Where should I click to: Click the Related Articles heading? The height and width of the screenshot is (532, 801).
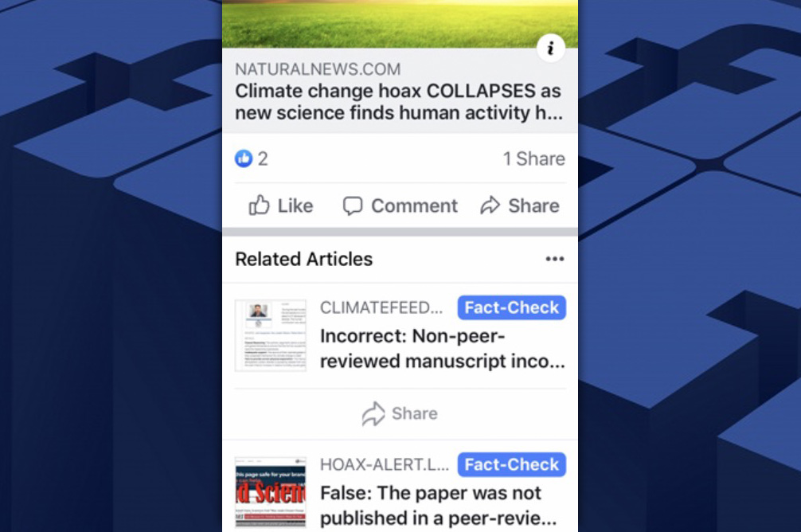[303, 259]
